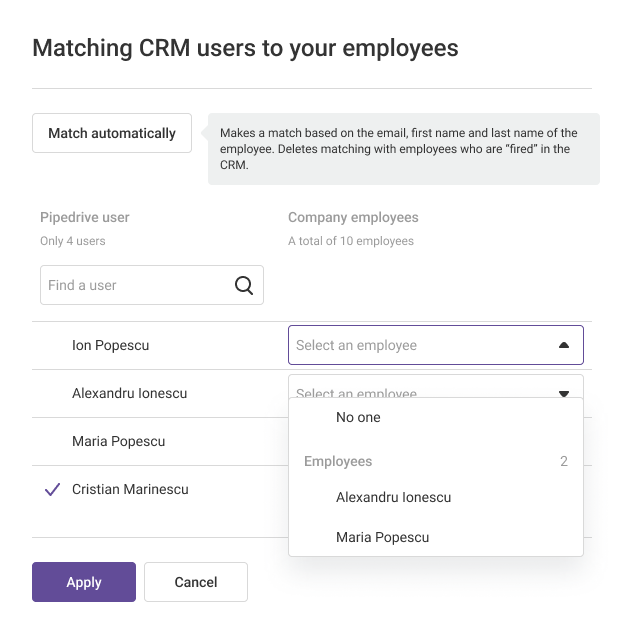Select Maria Popescu in the Pipedrive user column

pyautogui.click(x=118, y=441)
